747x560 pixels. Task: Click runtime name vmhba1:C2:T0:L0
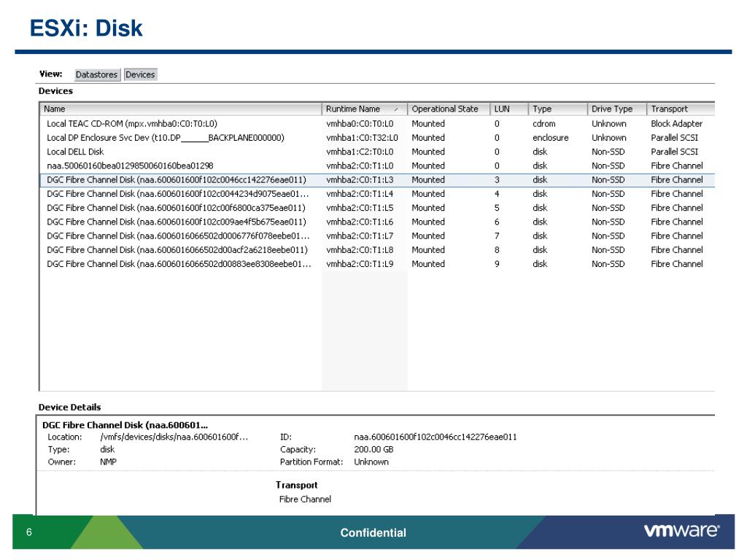tap(360, 152)
